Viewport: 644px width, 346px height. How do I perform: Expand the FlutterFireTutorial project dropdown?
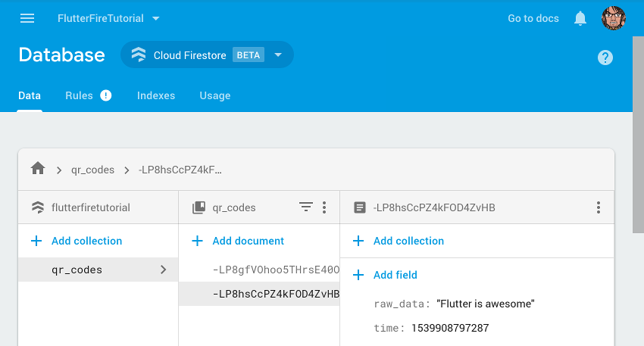155,18
